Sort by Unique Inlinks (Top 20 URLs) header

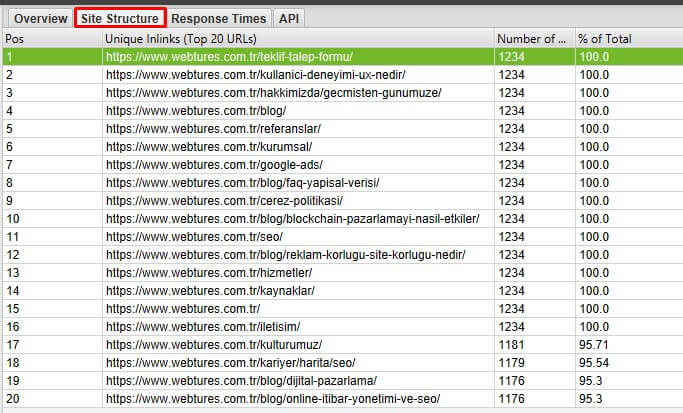coord(298,39)
